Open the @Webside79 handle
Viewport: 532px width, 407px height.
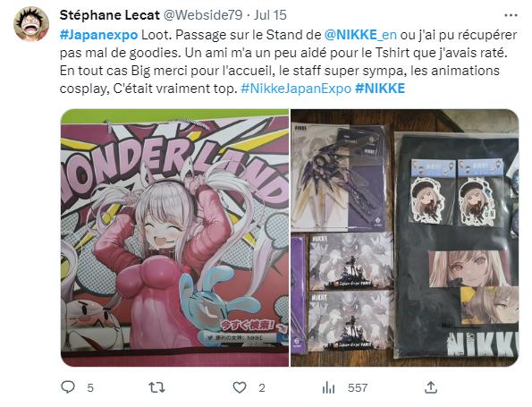click(x=203, y=15)
